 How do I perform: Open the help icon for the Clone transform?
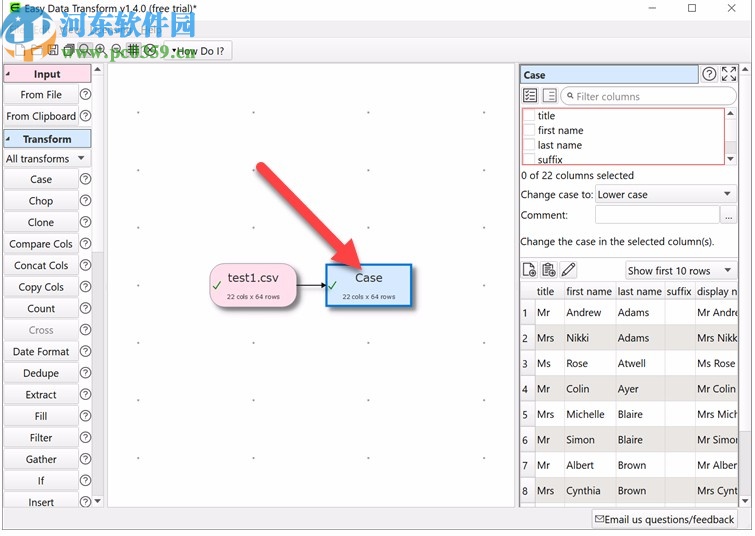(x=85, y=222)
